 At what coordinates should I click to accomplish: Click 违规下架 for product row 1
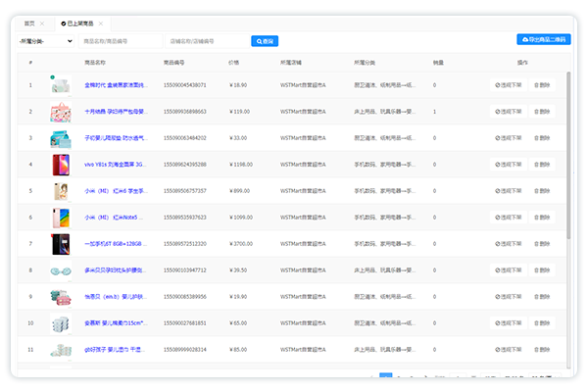click(509, 85)
